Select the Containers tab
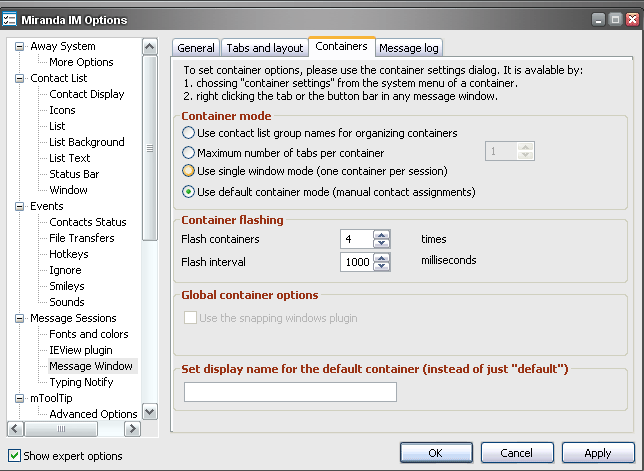 [341, 46]
